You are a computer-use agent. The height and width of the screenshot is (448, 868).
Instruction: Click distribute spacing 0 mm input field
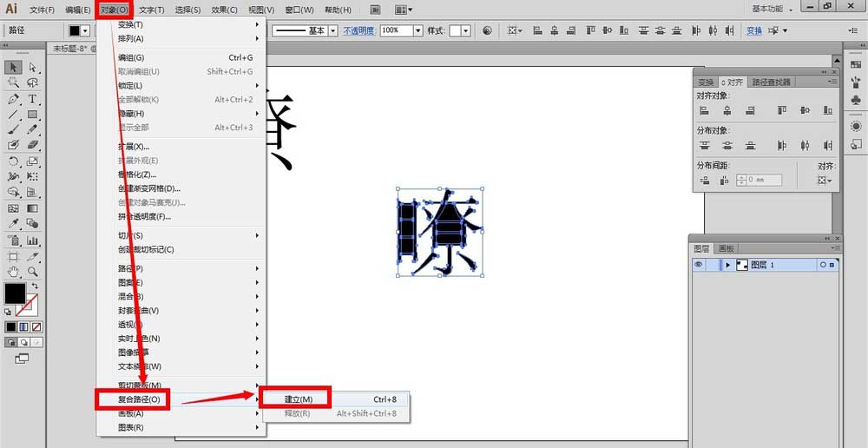pos(765,180)
